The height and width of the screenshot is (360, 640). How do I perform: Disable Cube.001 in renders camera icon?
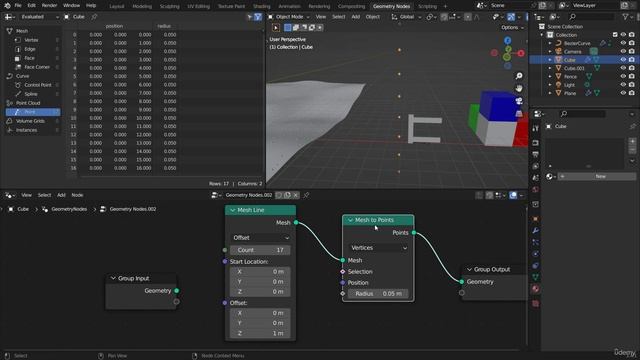pos(632,68)
